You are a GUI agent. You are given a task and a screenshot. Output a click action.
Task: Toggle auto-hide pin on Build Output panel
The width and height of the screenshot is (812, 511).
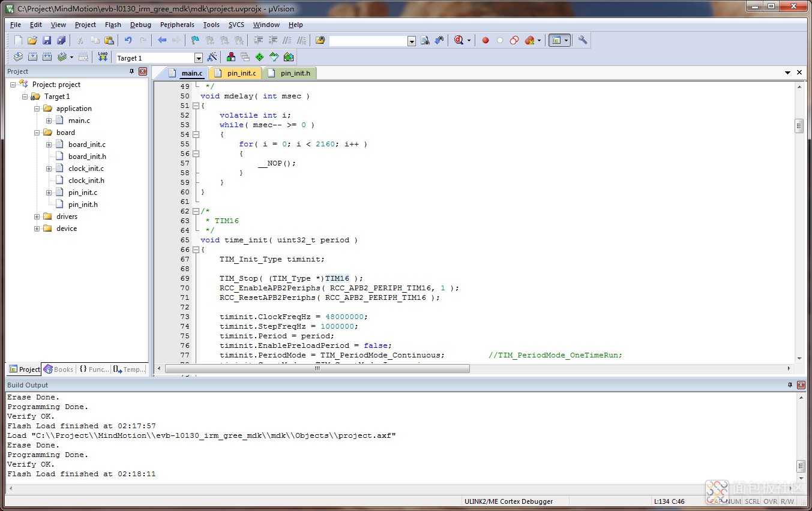[x=790, y=385]
